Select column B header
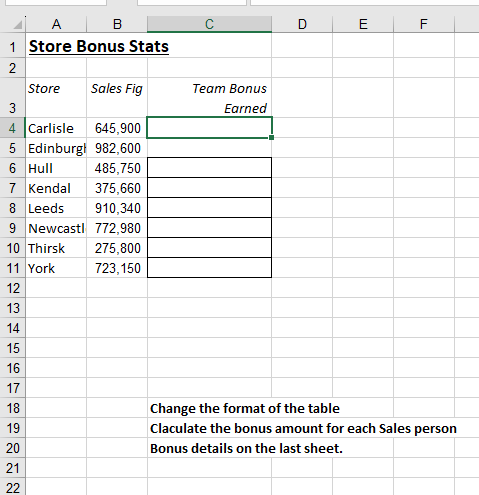This screenshot has width=479, height=495. [x=117, y=24]
